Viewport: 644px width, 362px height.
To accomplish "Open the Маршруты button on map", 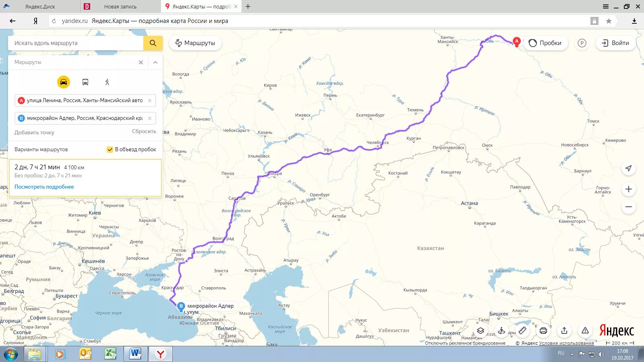I will point(195,43).
